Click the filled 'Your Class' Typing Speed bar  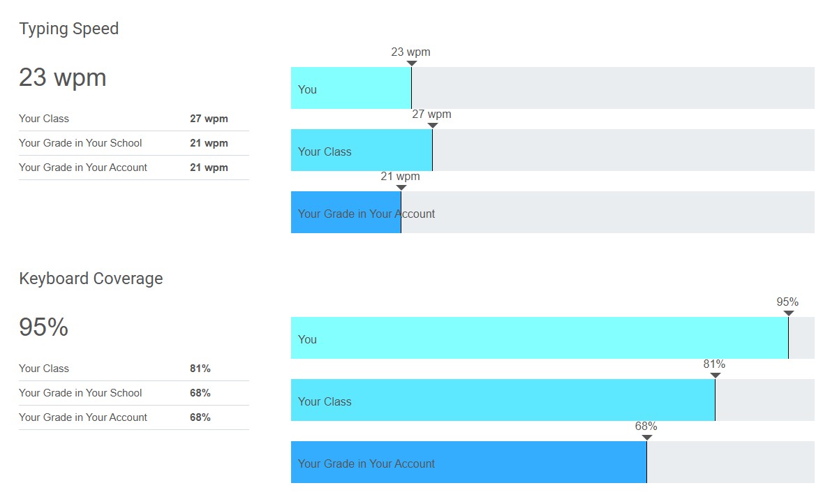362,150
